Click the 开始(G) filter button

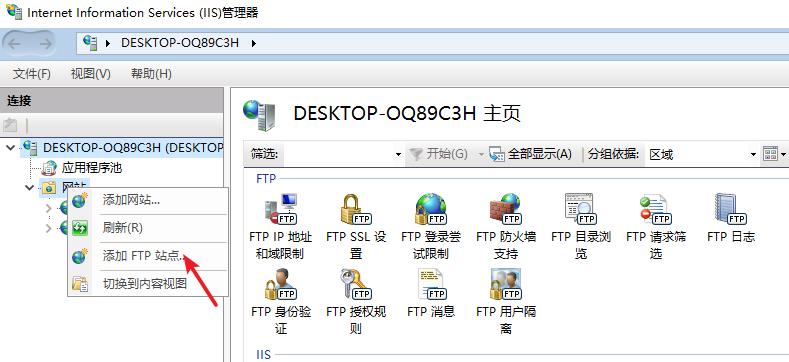(438, 154)
